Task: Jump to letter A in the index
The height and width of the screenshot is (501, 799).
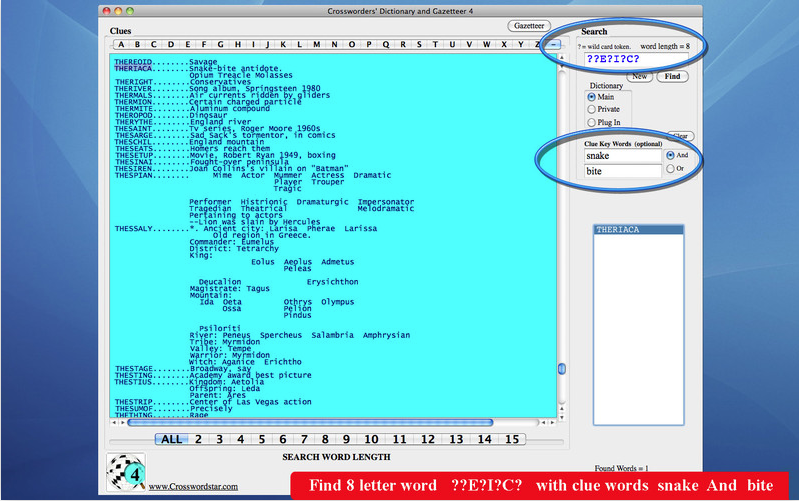Action: pyautogui.click(x=121, y=44)
